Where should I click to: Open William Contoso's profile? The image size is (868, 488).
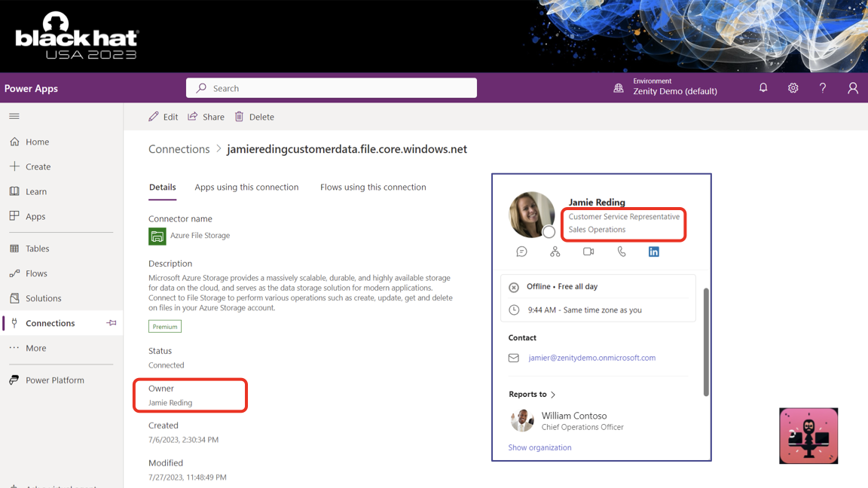567,420
